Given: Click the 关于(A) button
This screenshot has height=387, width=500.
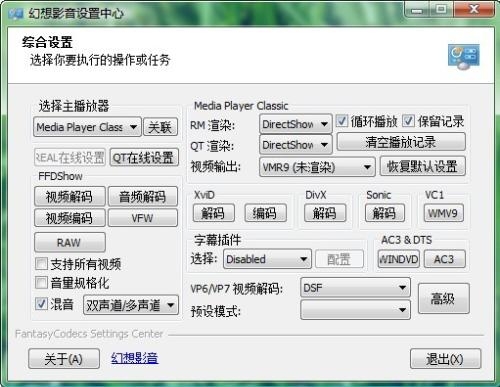Looking at the screenshot, I should 64,359.
